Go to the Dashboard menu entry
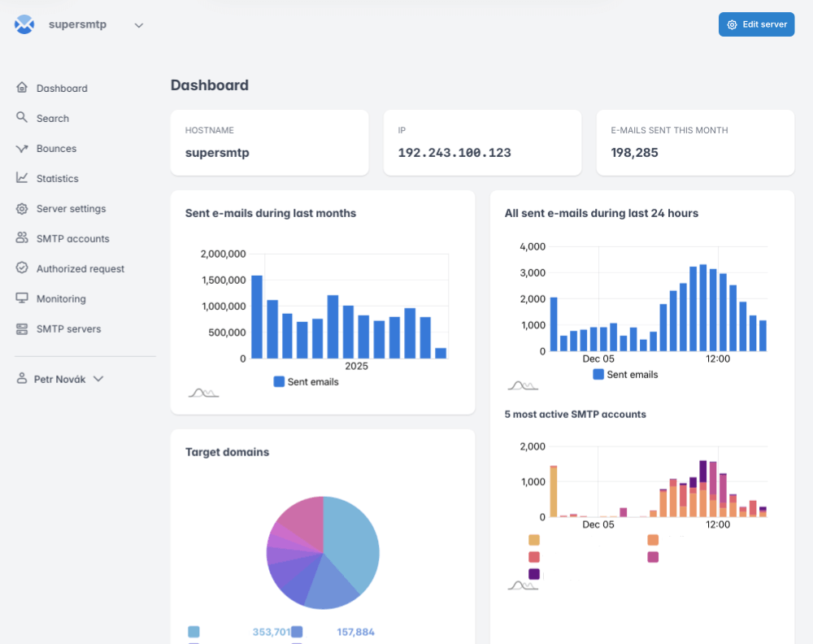Viewport: 813px width, 644px height. [60, 88]
